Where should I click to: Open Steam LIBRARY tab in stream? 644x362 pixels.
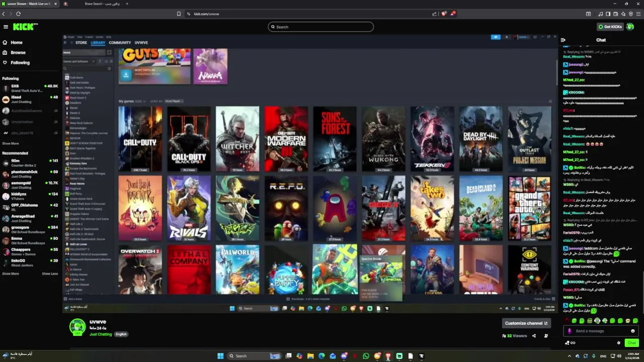point(98,43)
